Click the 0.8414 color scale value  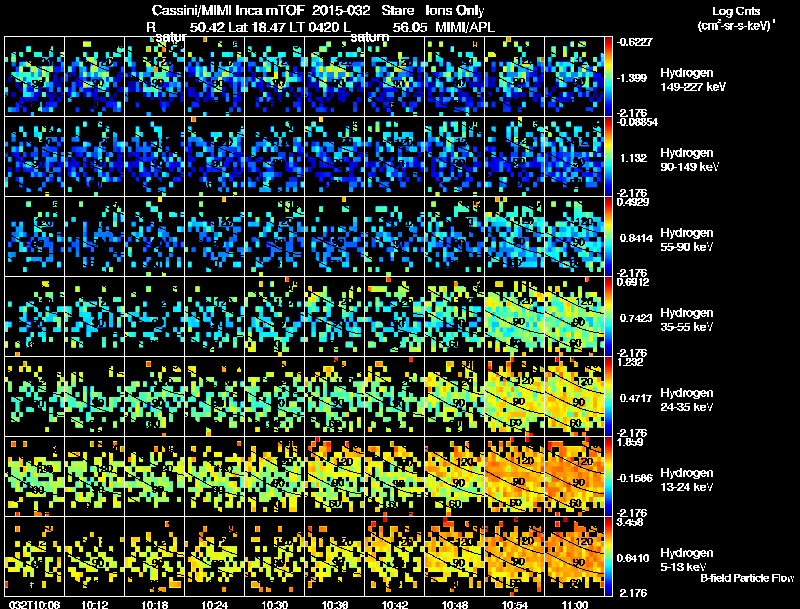[636, 238]
